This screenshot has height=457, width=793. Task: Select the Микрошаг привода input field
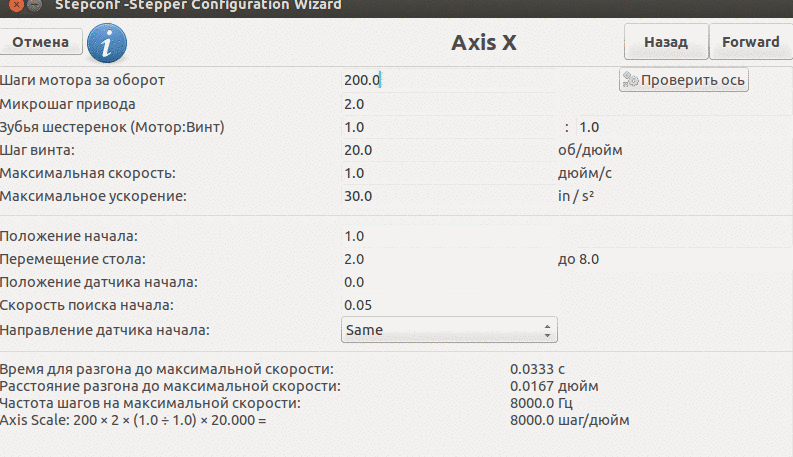(440, 104)
